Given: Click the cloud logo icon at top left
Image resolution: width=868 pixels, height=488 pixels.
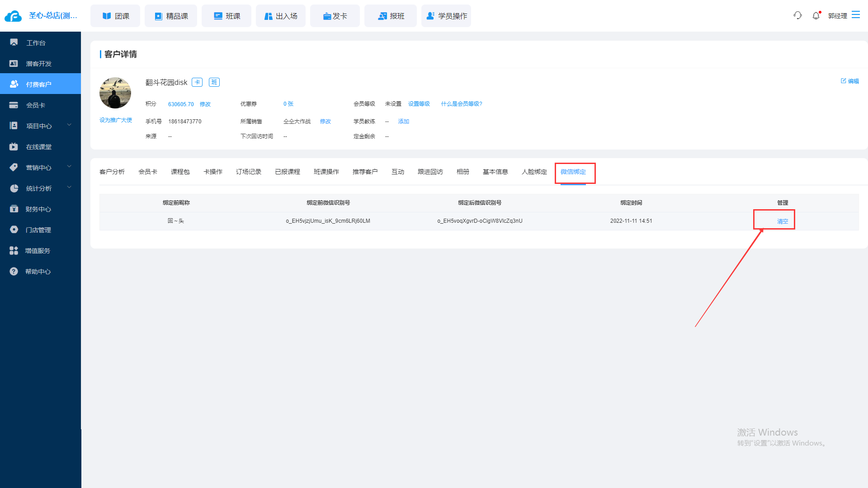Looking at the screenshot, I should [x=13, y=16].
